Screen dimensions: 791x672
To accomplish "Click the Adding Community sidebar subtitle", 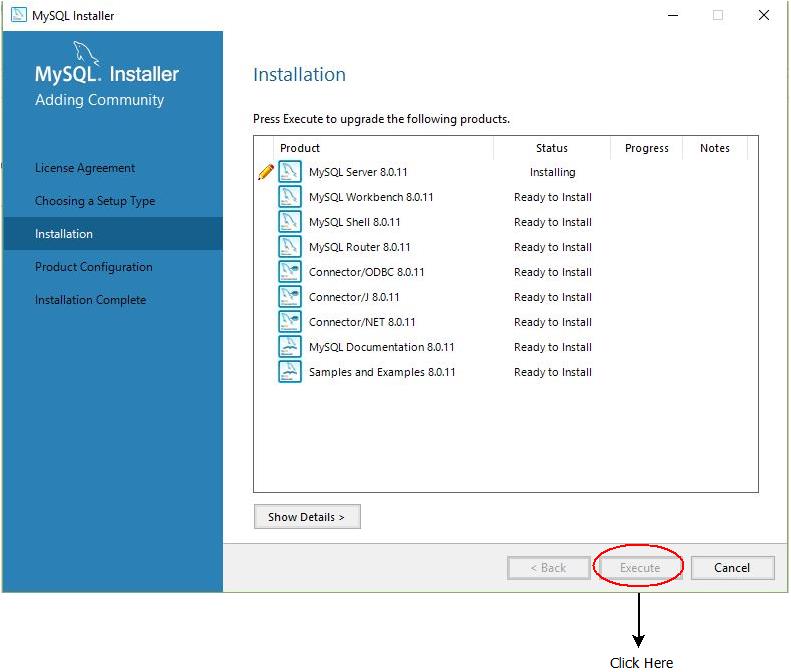I will pyautogui.click(x=99, y=100).
